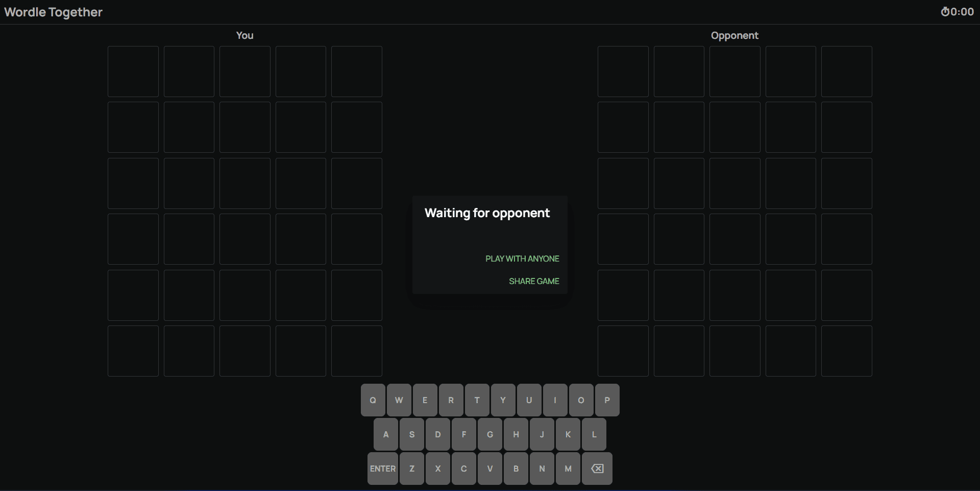
Task: Tap the letter L key
Action: click(x=594, y=434)
